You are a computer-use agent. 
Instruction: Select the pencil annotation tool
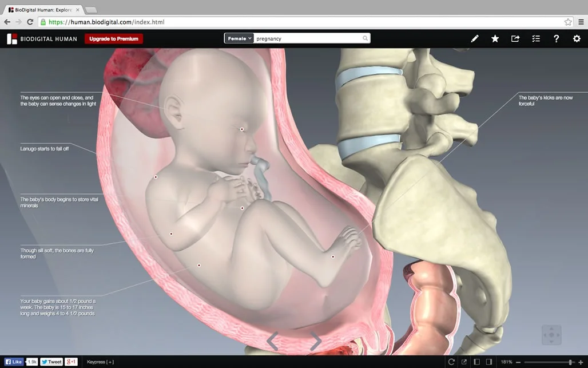coord(475,39)
